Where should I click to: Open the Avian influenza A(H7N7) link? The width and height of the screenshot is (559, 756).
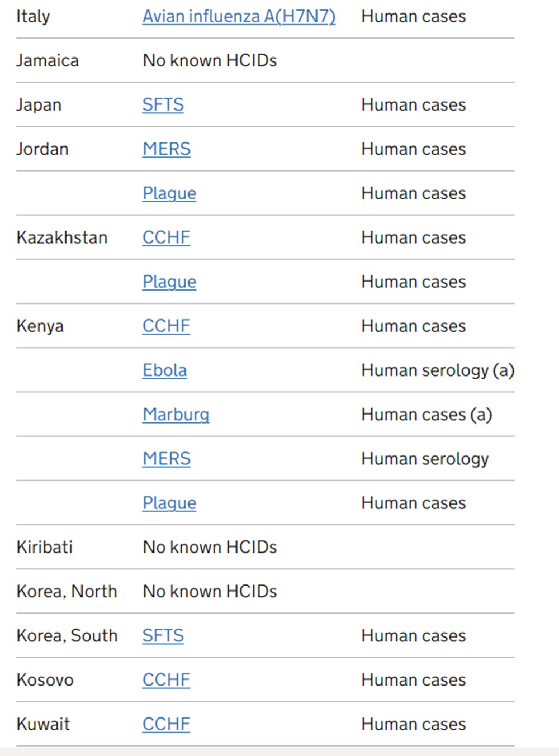point(239,17)
